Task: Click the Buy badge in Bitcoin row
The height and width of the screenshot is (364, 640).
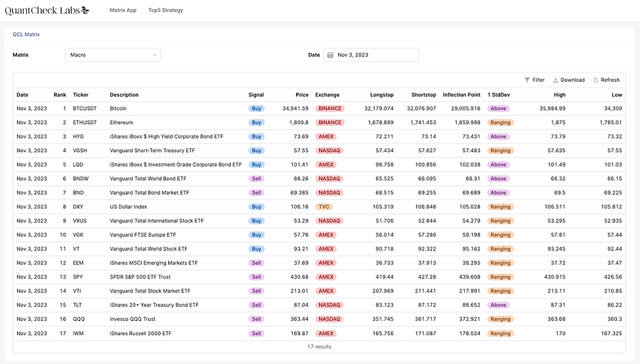Action: pyautogui.click(x=256, y=108)
